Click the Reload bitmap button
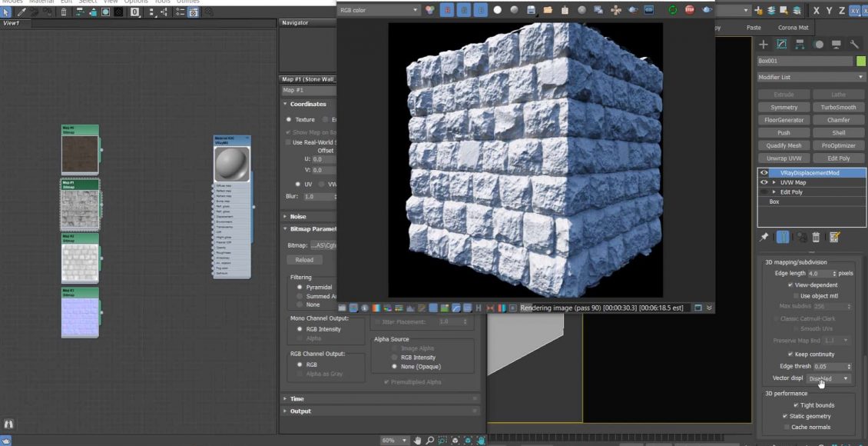Image resolution: width=868 pixels, height=446 pixels. [304, 260]
